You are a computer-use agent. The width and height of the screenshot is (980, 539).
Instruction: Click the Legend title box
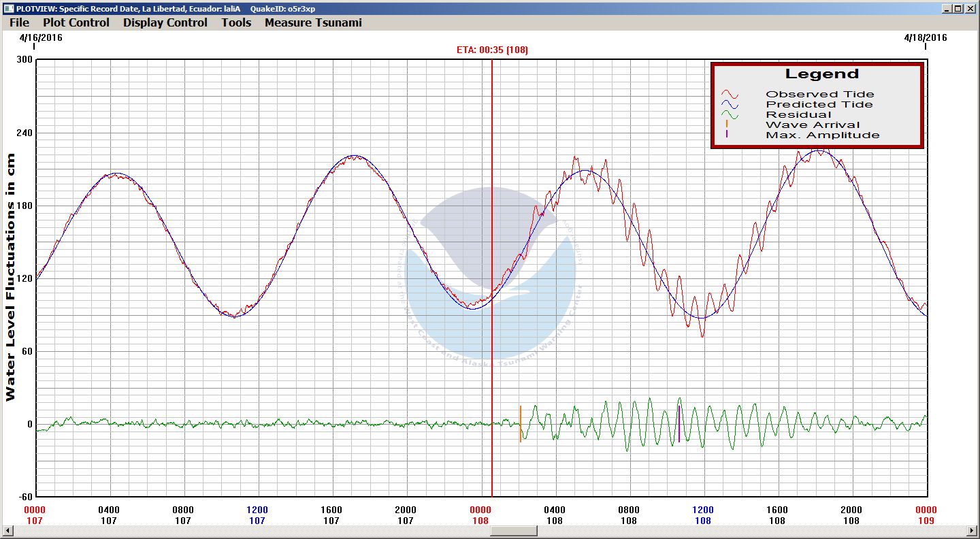pos(821,74)
